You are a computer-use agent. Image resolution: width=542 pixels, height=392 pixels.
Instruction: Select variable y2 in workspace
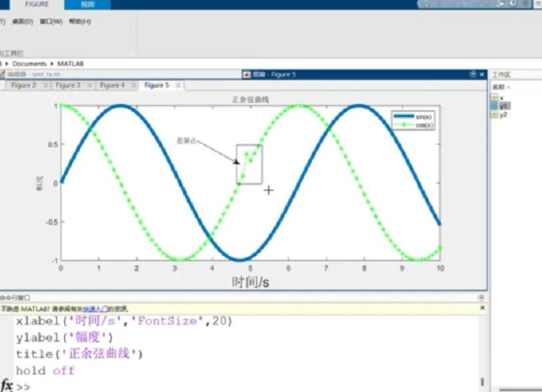click(502, 115)
